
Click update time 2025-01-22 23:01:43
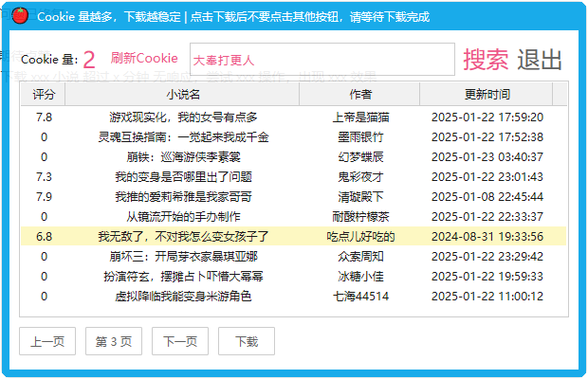tap(487, 177)
